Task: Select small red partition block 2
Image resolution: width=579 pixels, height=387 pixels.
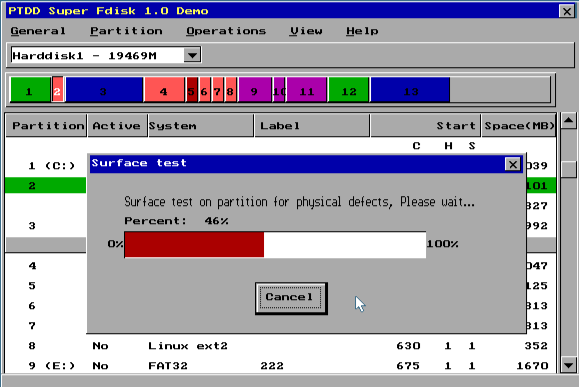Action: [x=57, y=90]
